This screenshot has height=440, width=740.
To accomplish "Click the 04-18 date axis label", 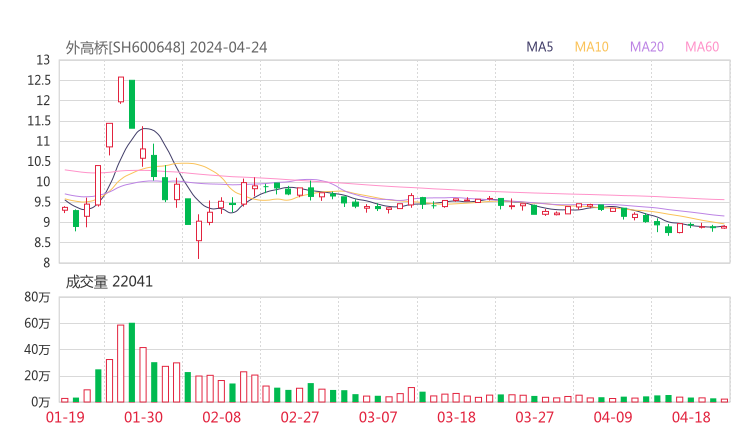I will pos(691,418).
